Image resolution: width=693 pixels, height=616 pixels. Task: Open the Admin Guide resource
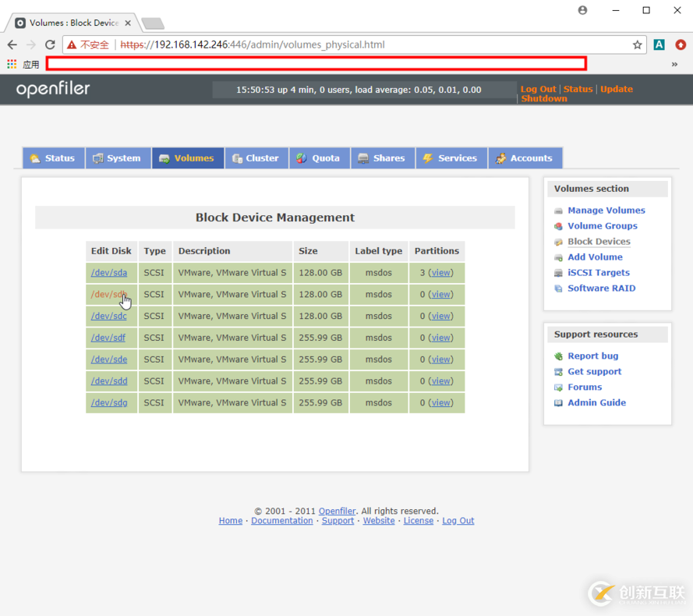(596, 403)
